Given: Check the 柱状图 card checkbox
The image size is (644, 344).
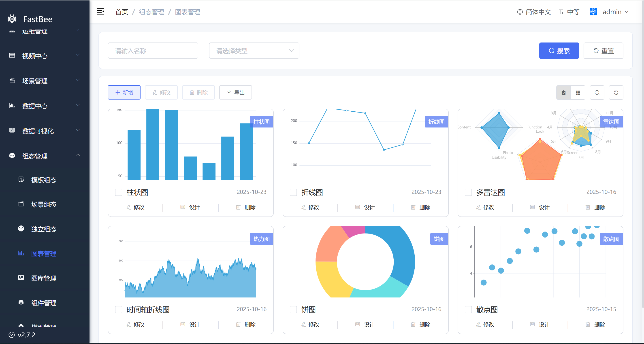Looking at the screenshot, I should 119,192.
